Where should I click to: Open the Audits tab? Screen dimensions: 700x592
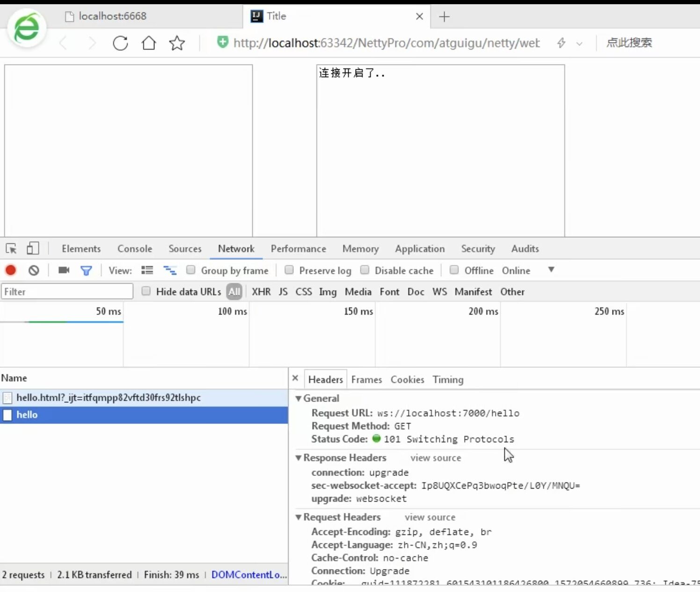(x=525, y=248)
